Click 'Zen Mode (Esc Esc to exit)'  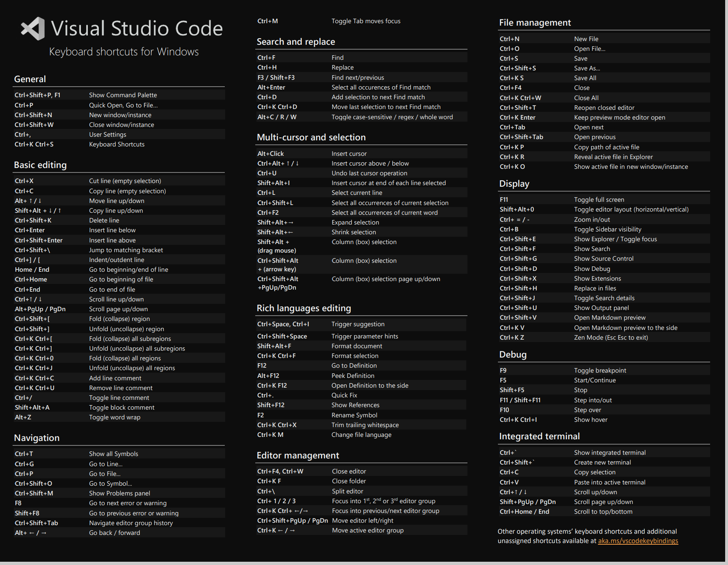[x=611, y=338]
